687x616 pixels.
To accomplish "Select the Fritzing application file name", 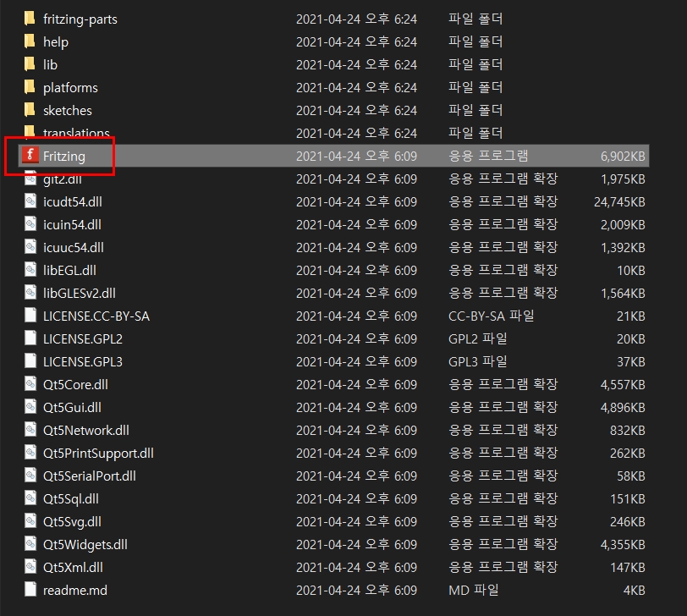I will pyautogui.click(x=64, y=157).
